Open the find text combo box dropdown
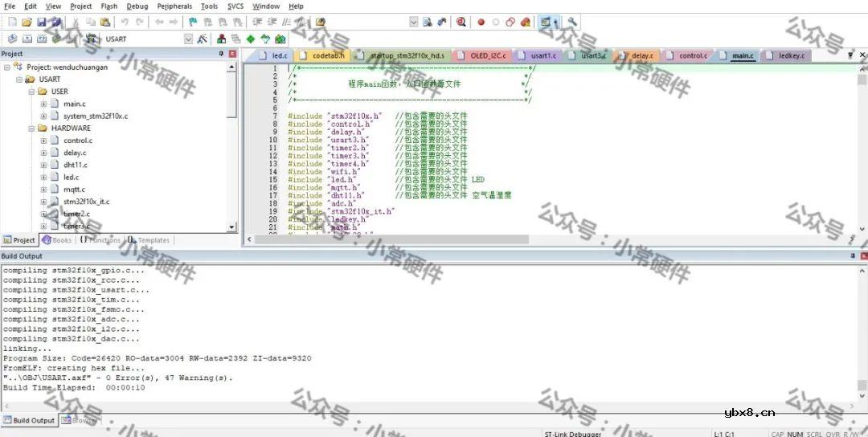This screenshot has width=868, height=437. pyautogui.click(x=414, y=22)
